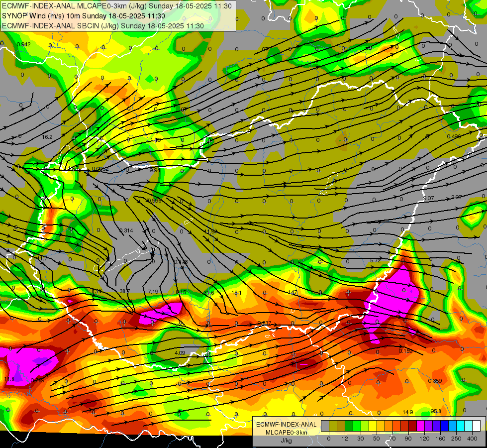Click the station value 16.2
The height and width of the screenshot is (448, 487).
pyautogui.click(x=47, y=137)
